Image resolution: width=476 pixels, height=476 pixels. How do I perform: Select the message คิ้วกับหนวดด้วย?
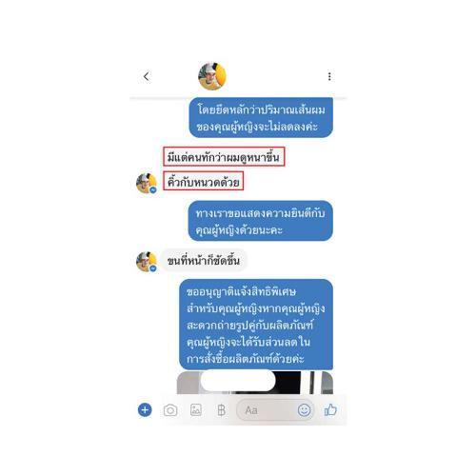pyautogui.click(x=204, y=181)
